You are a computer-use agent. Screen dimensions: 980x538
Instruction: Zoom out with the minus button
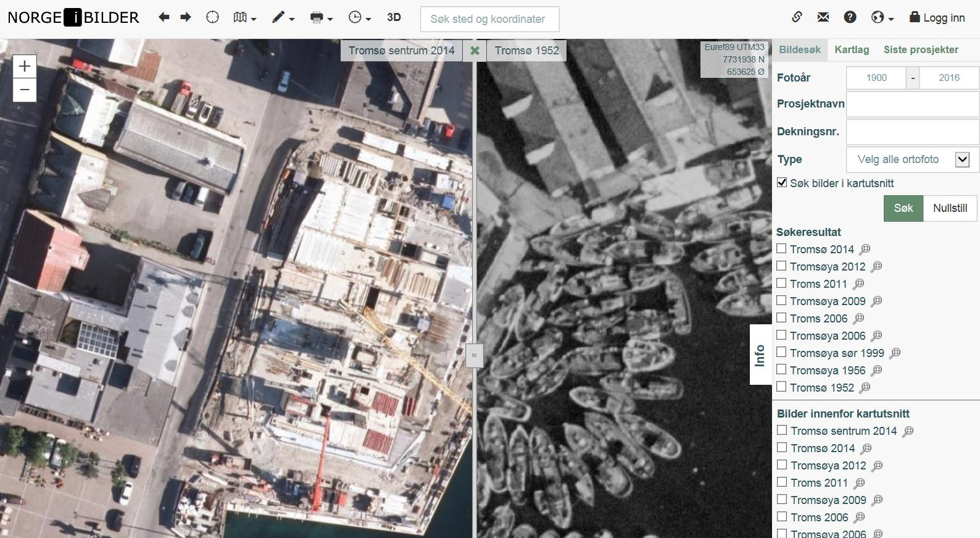(25, 90)
